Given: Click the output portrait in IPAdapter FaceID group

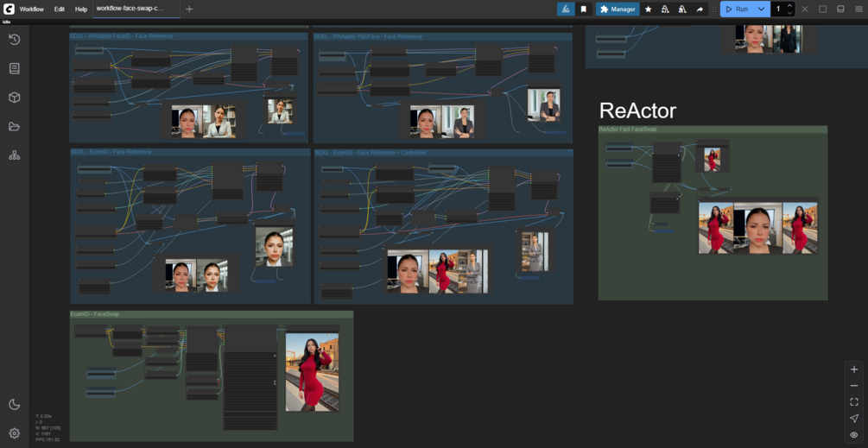Looking at the screenshot, I should (280, 111).
